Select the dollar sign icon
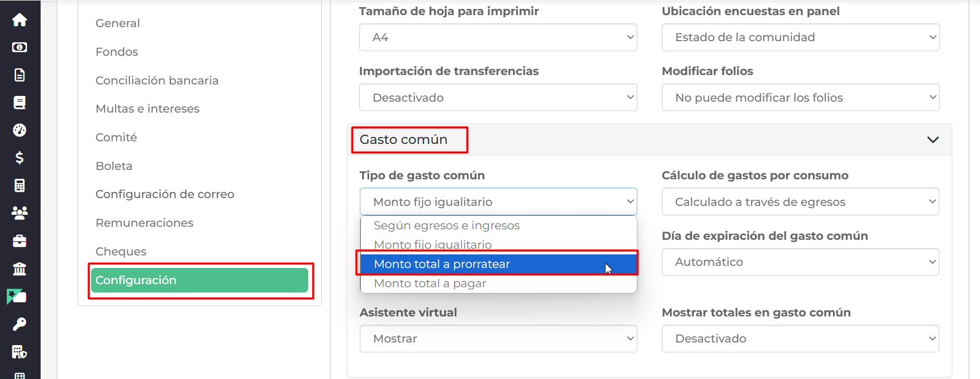Viewport: 980px width, 379px height. pyautogui.click(x=19, y=157)
